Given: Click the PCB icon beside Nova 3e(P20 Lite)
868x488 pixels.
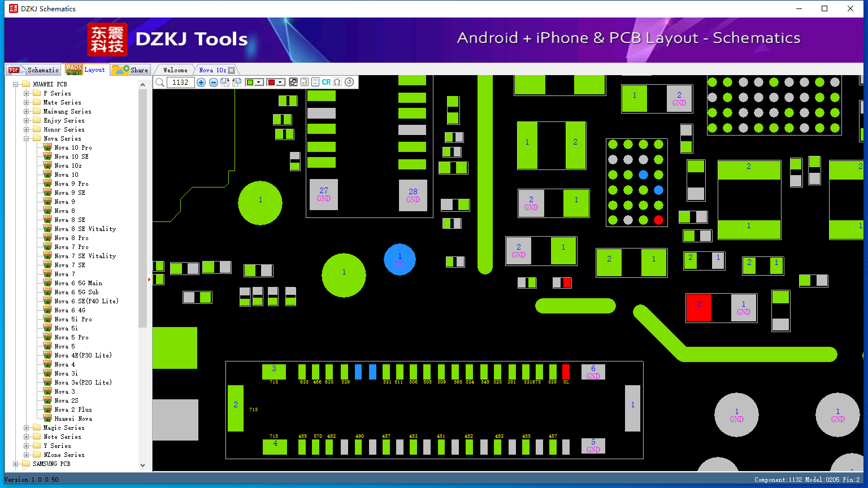Looking at the screenshot, I should pyautogui.click(x=48, y=382).
